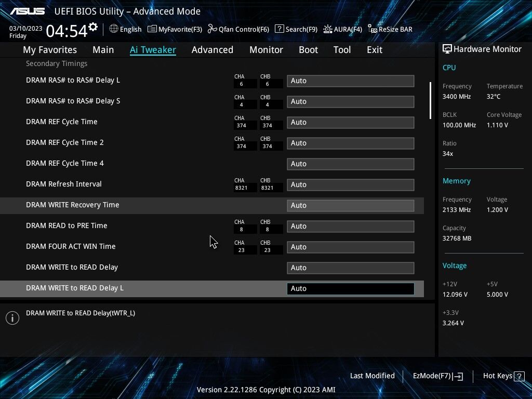This screenshot has height=399, width=532.
Task: Click CPU frequency 3400 MHz value
Action: click(457, 97)
